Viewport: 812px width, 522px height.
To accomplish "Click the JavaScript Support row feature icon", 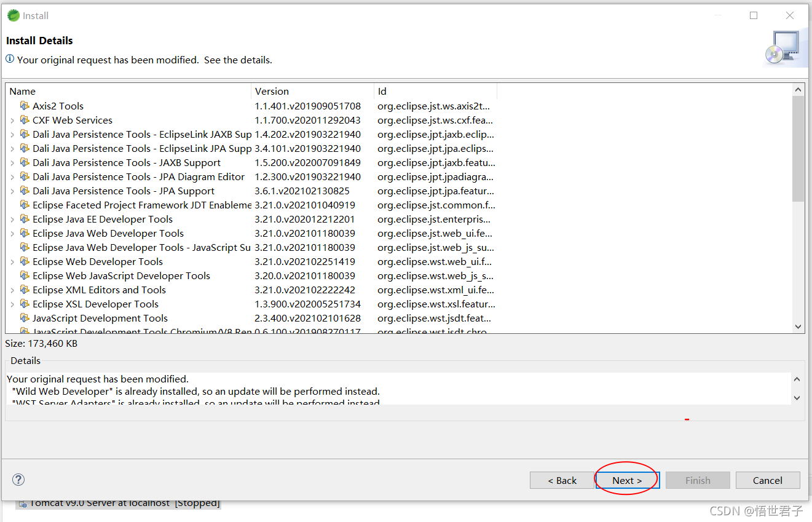I will pyautogui.click(x=25, y=247).
